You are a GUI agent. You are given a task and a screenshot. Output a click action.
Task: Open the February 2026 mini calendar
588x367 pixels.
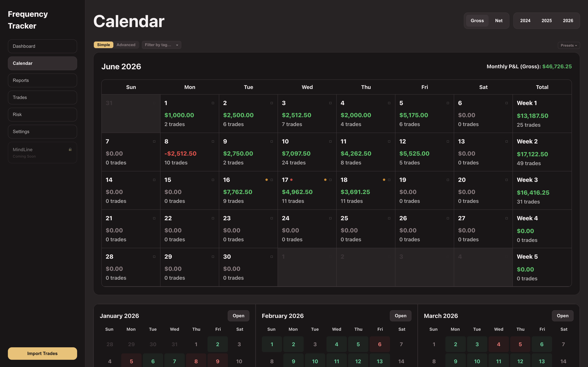tap(400, 316)
